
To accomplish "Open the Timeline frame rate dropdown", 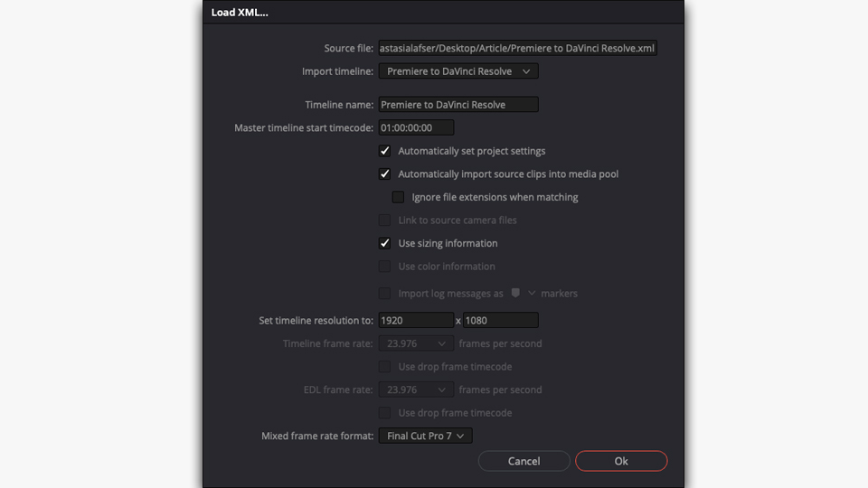I will (x=416, y=343).
